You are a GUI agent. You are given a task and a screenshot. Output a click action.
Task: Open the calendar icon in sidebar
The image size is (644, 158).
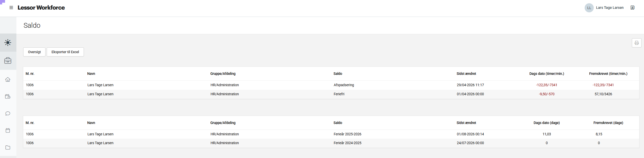pyautogui.click(x=8, y=130)
